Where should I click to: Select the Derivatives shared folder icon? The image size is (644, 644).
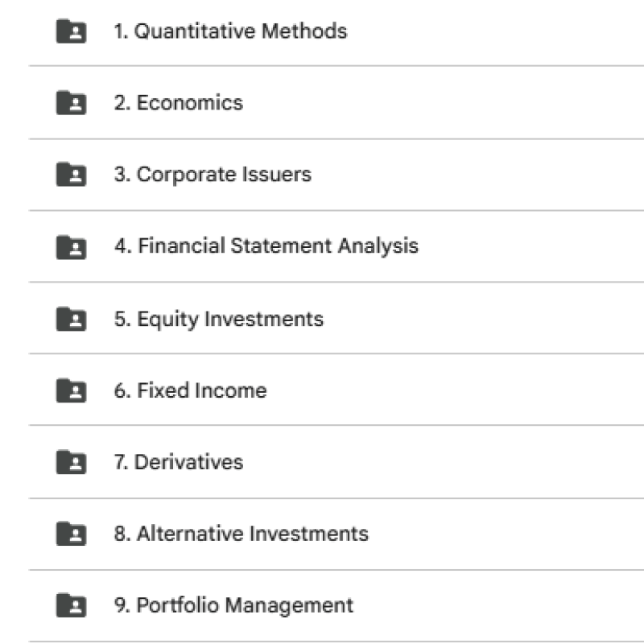(x=71, y=462)
